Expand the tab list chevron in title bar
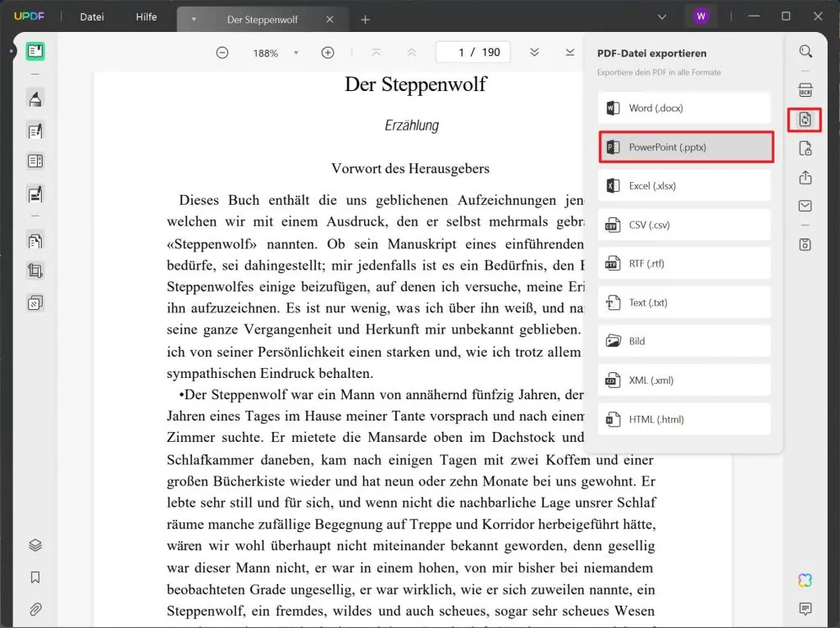840x628 pixels. [x=662, y=16]
